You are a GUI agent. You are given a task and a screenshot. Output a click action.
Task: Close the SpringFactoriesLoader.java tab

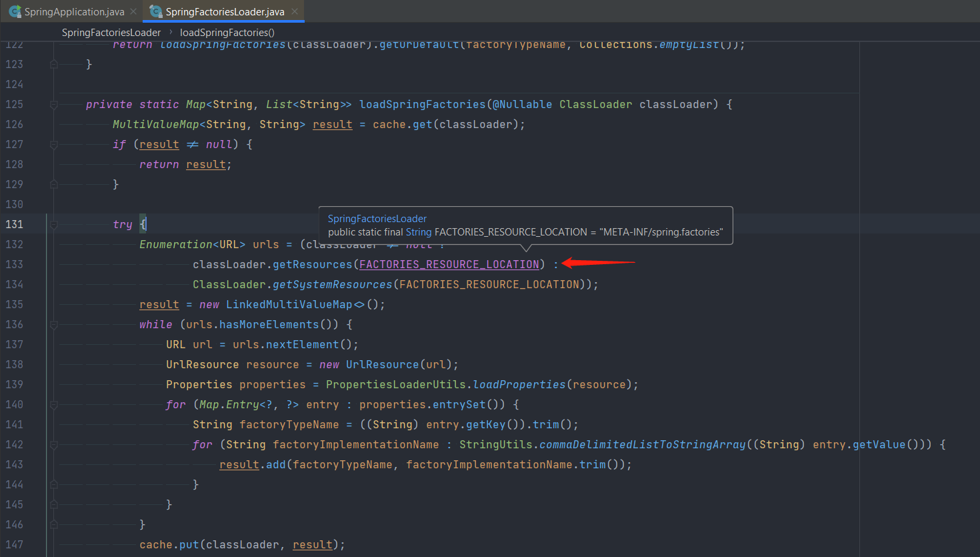coord(295,11)
